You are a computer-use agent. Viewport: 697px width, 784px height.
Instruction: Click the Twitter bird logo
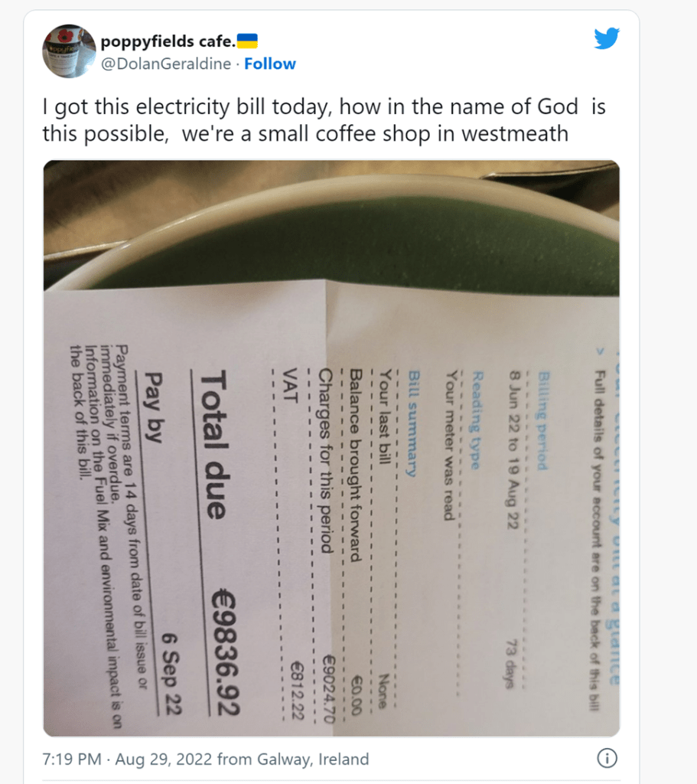coord(606,39)
